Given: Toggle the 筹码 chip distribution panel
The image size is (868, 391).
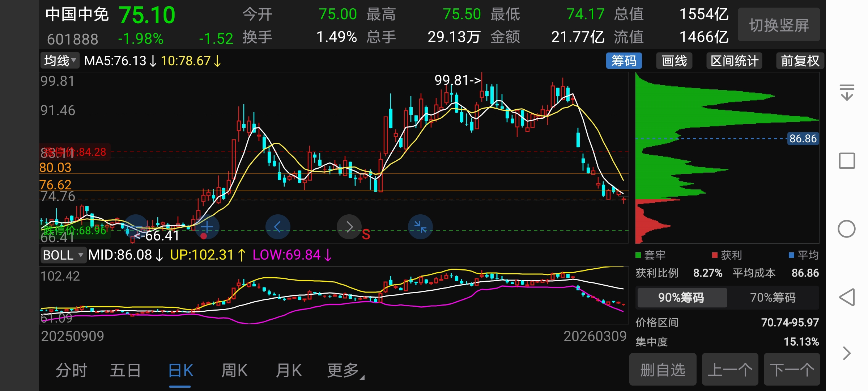Looking at the screenshot, I should coord(624,61).
